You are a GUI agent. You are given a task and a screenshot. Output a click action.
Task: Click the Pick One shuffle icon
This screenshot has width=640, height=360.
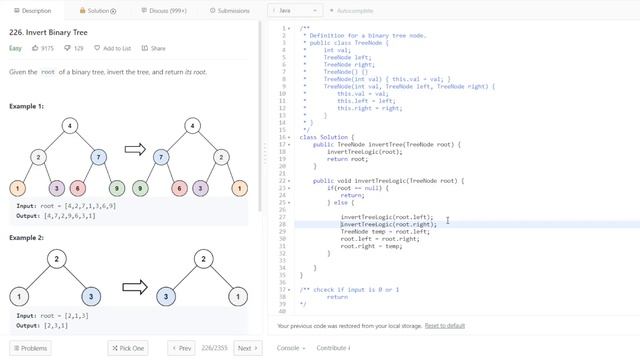pos(115,348)
